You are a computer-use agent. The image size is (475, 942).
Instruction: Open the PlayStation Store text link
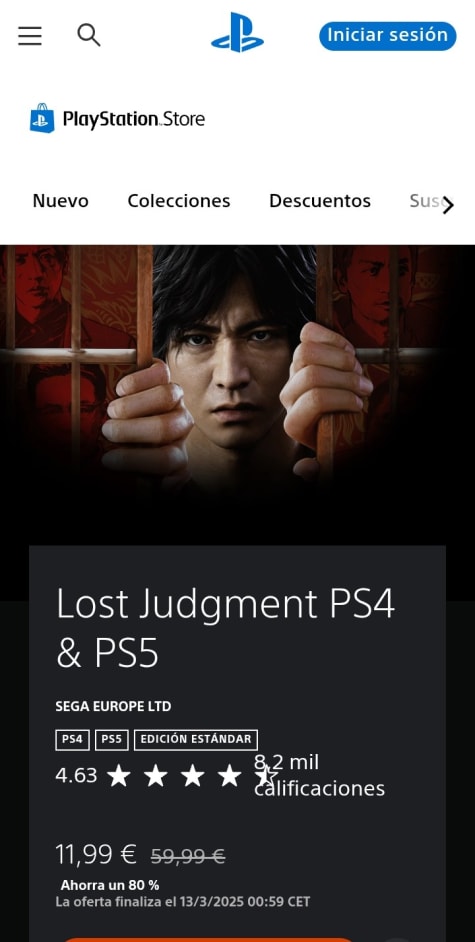(134, 119)
